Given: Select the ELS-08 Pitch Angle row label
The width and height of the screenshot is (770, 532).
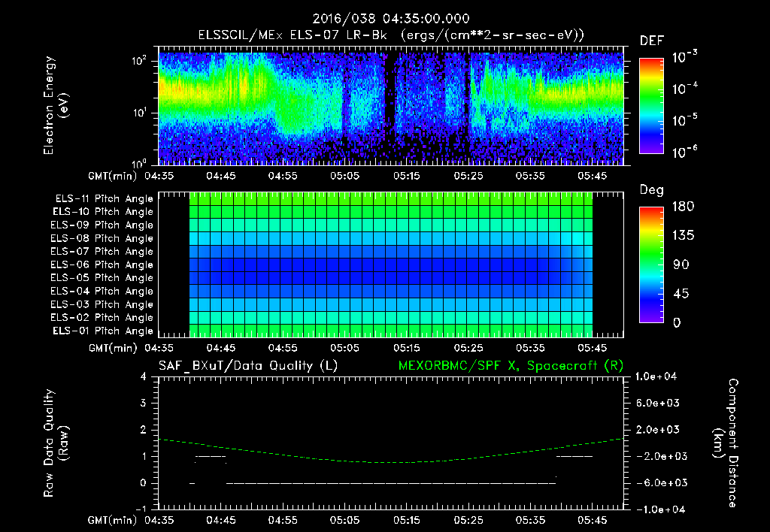Looking at the screenshot, I should [102, 238].
